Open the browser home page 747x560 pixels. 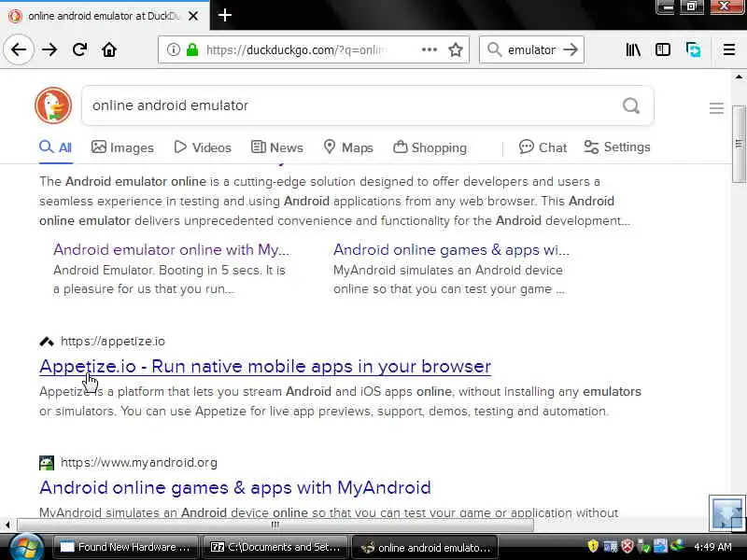(109, 49)
